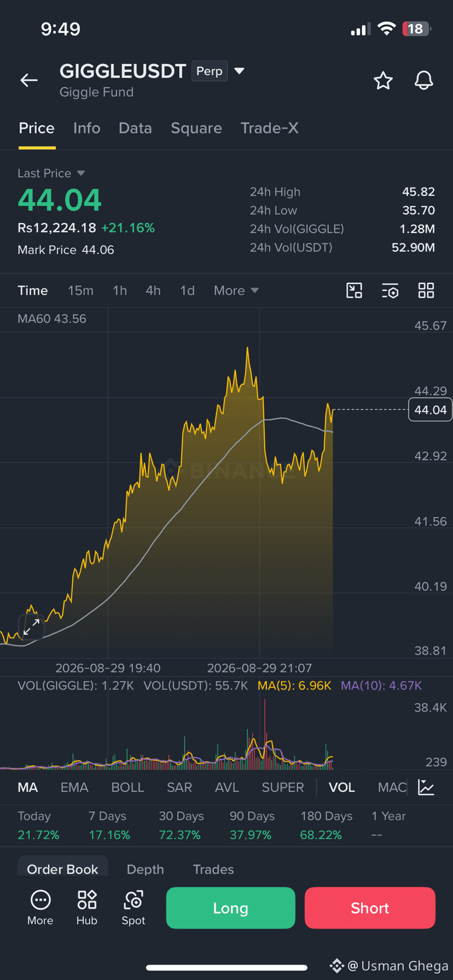Tap the 24h High value 45.82
Image resolution: width=453 pixels, height=980 pixels.
419,192
